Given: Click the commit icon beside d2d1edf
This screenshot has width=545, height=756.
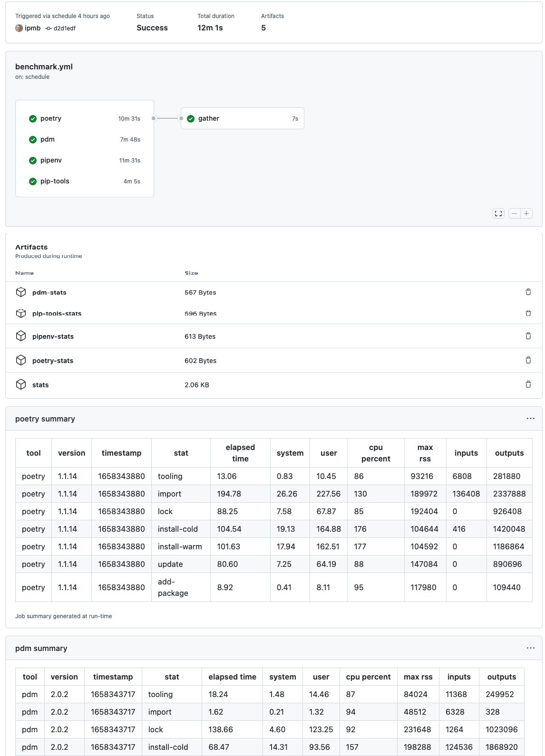Looking at the screenshot, I should pyautogui.click(x=49, y=29).
